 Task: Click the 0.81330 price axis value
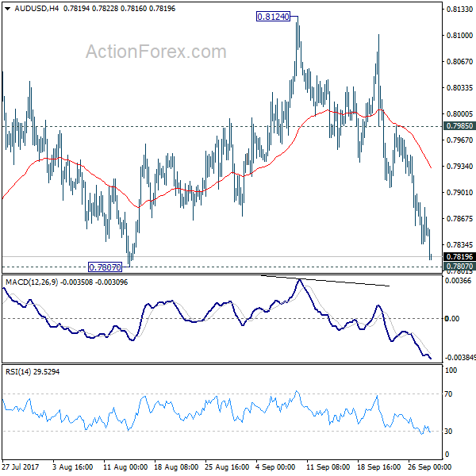point(459,9)
